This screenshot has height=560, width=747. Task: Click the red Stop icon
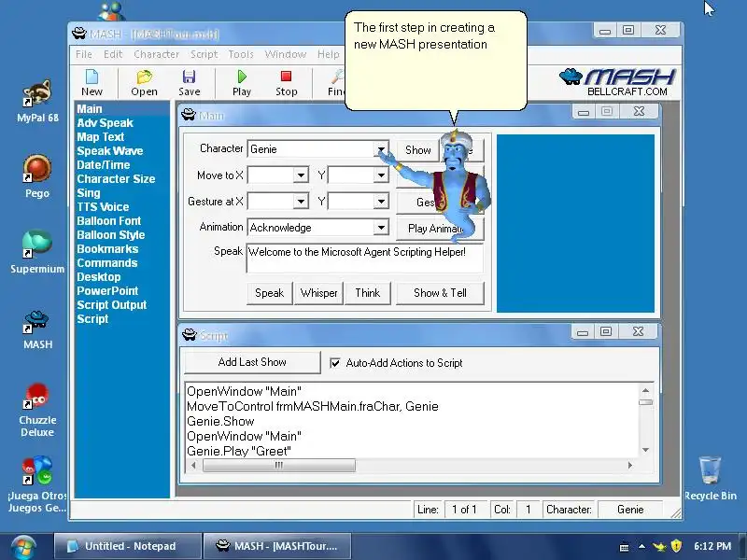(286, 82)
